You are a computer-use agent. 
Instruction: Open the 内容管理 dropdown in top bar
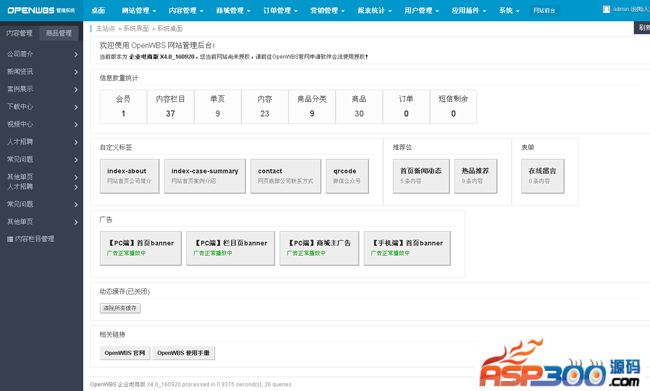186,10
